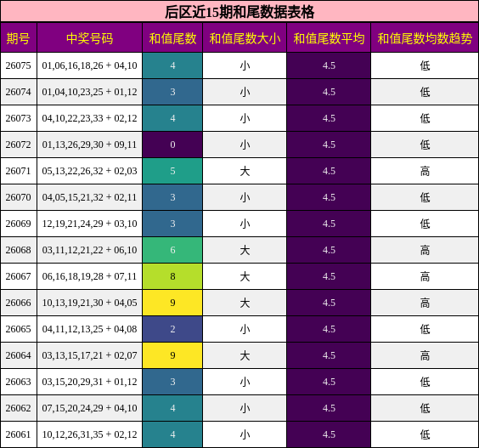The height and width of the screenshot is (448, 479).
Task: Click the 大 size cell in row 26071
Action: [x=245, y=171]
